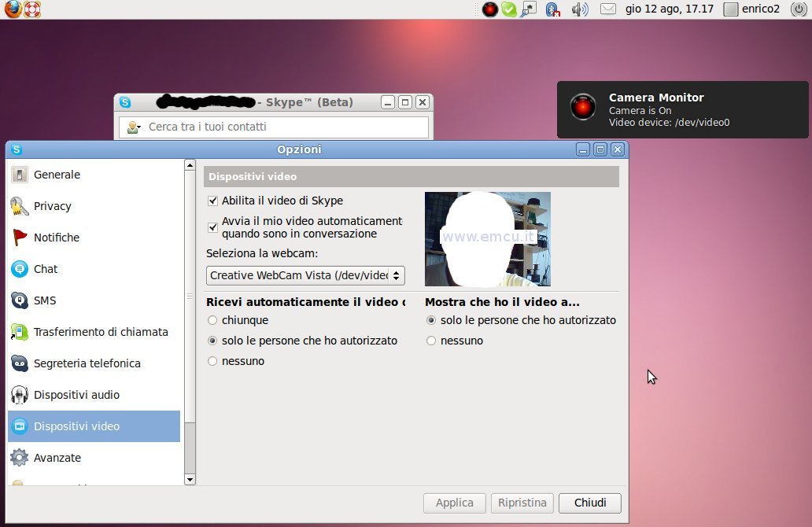Screen dimensions: 812x527
Task: Click the 'Camera is On' notification text
Action: (640, 111)
